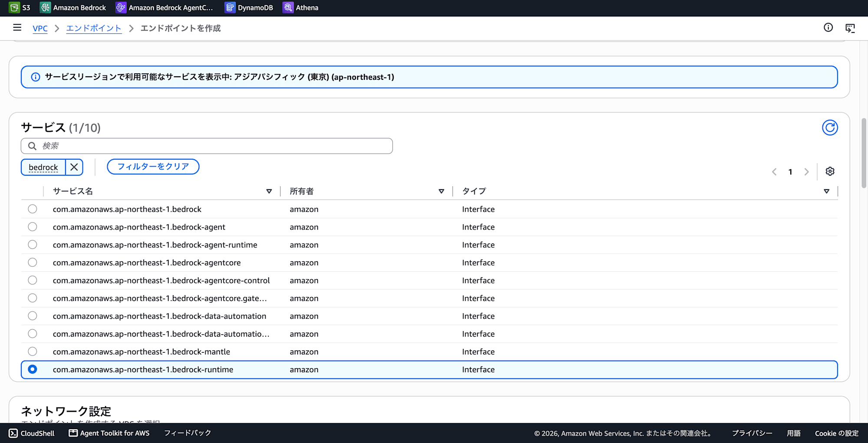Click amazon owner in bedrock-agent row

coord(304,227)
